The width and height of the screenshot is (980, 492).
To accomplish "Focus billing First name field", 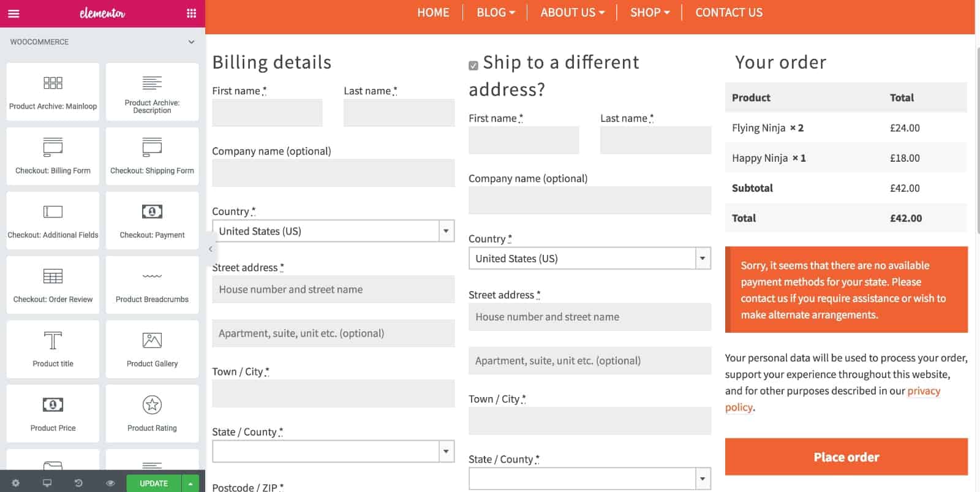I will click(267, 113).
